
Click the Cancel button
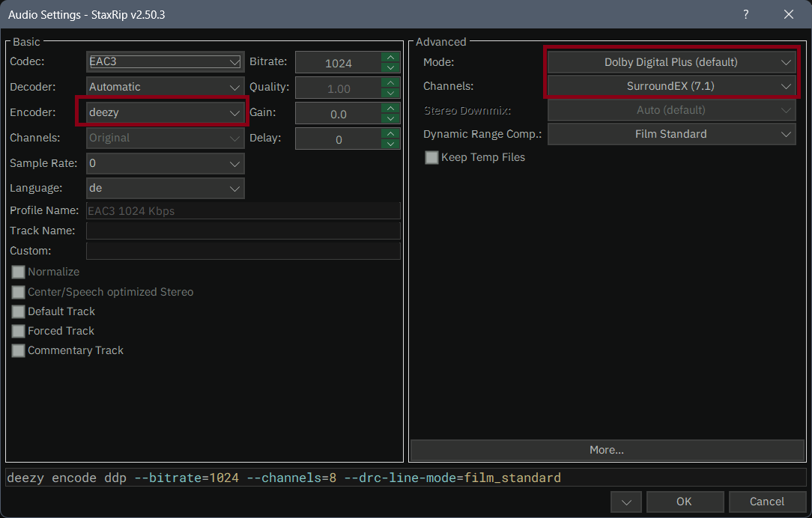pos(767,502)
